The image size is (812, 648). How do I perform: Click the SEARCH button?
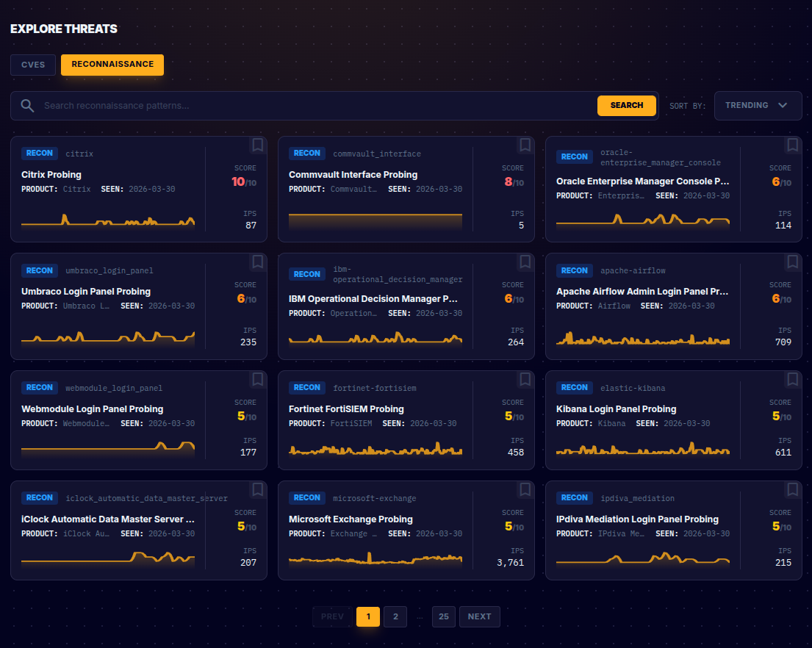(x=626, y=105)
